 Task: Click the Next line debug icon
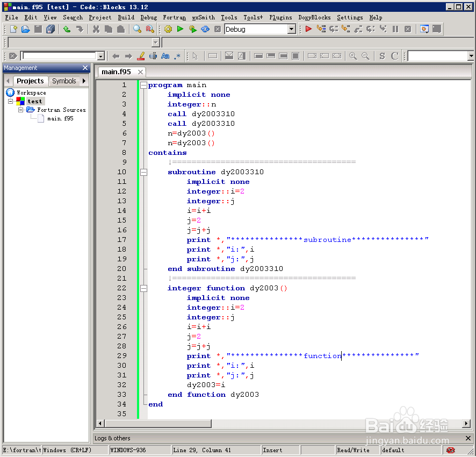point(333,29)
